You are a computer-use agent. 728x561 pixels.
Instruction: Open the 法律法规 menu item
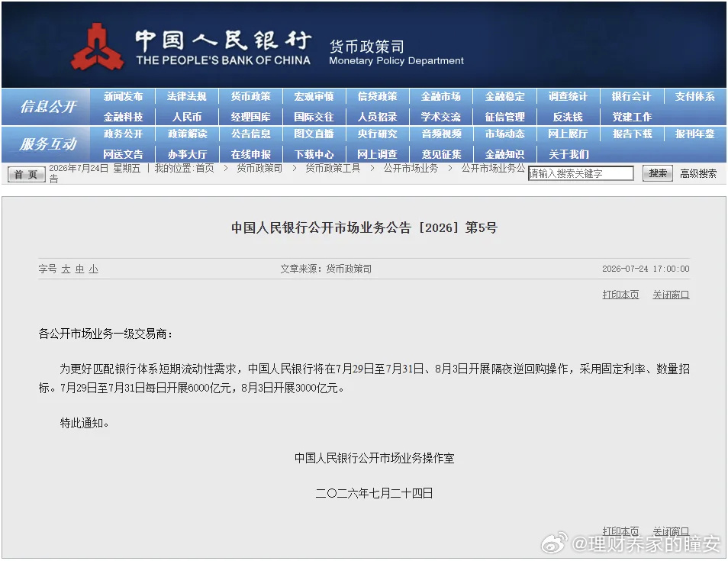coord(187,97)
